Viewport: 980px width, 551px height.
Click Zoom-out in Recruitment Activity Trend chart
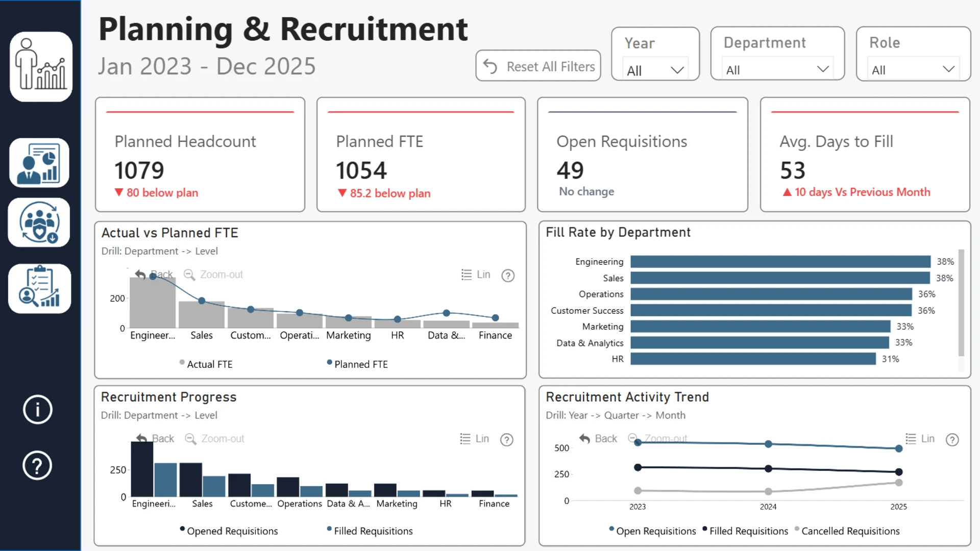(657, 439)
